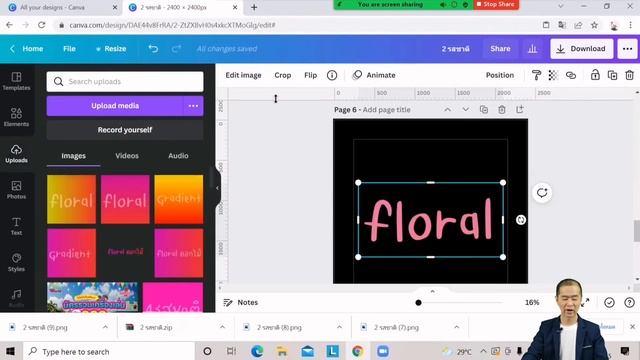Open the Notes panel
This screenshot has width=640, height=360.
[241, 302]
